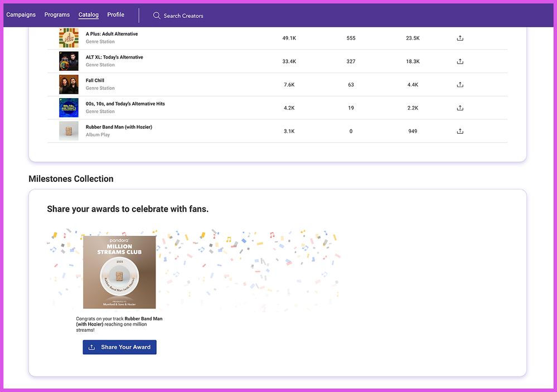The height and width of the screenshot is (392, 557).
Task: Share the 00s, 10s, and Today's Alternative Hits row
Action: 460,108
